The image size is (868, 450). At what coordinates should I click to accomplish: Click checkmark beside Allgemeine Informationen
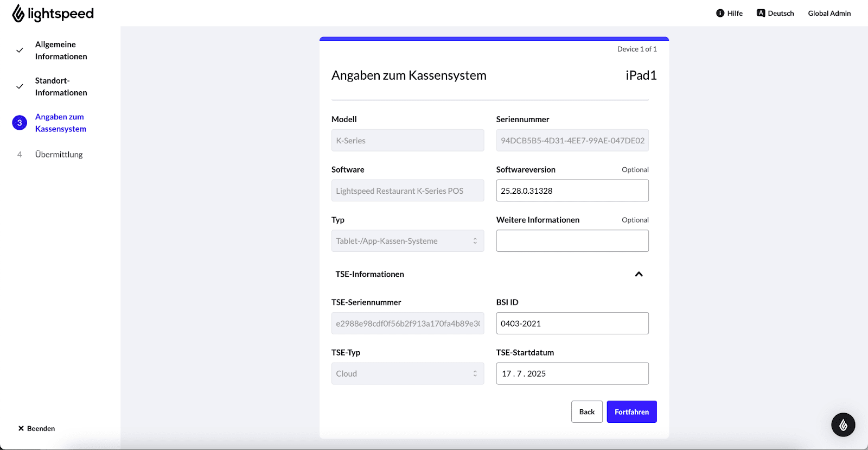click(x=20, y=50)
